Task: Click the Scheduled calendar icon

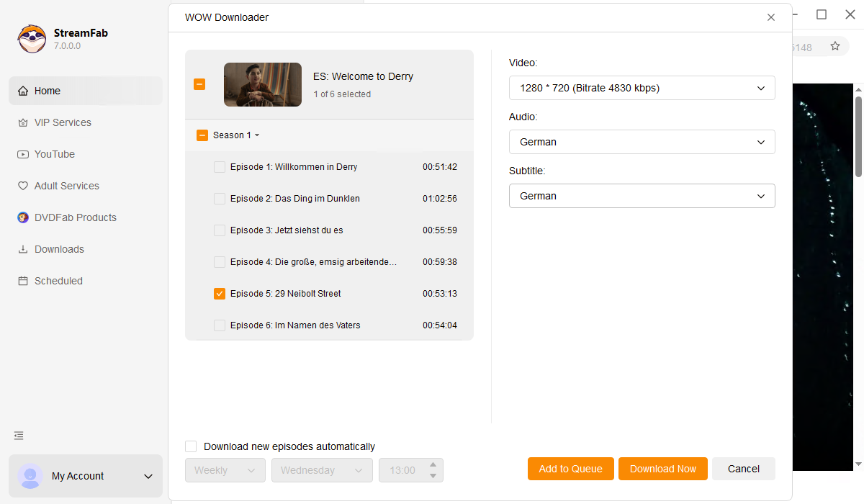Action: (x=23, y=281)
